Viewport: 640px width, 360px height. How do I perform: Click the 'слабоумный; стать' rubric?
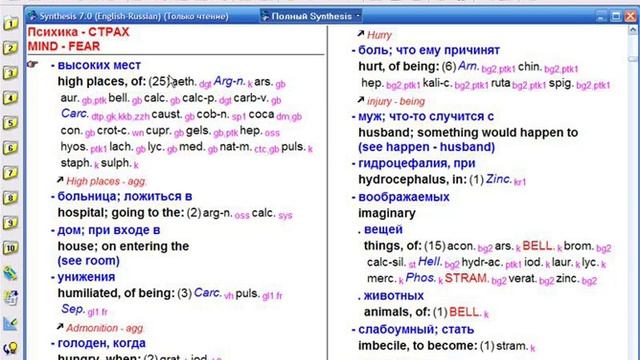(x=416, y=329)
